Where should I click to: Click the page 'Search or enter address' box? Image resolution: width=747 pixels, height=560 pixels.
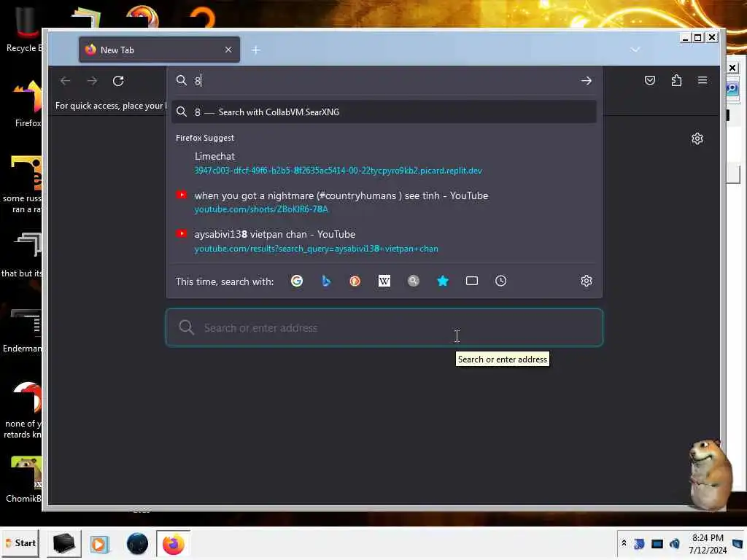(384, 327)
